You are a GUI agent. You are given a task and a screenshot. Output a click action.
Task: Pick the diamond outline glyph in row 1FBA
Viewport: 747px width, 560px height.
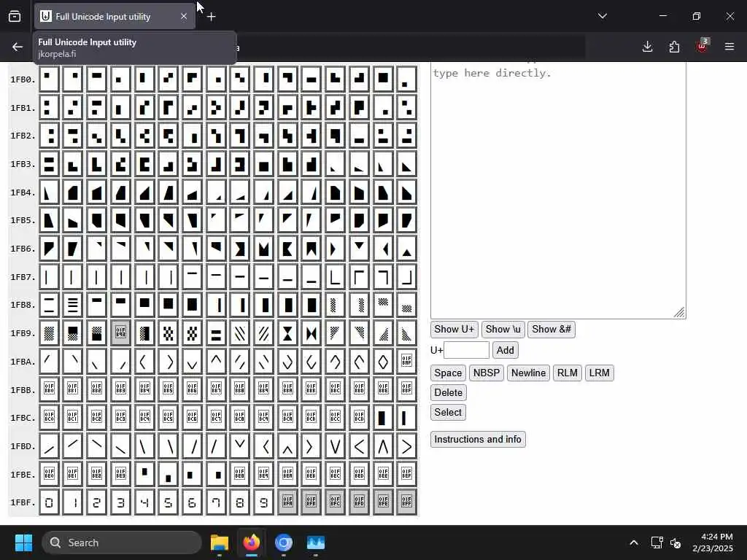(x=383, y=362)
